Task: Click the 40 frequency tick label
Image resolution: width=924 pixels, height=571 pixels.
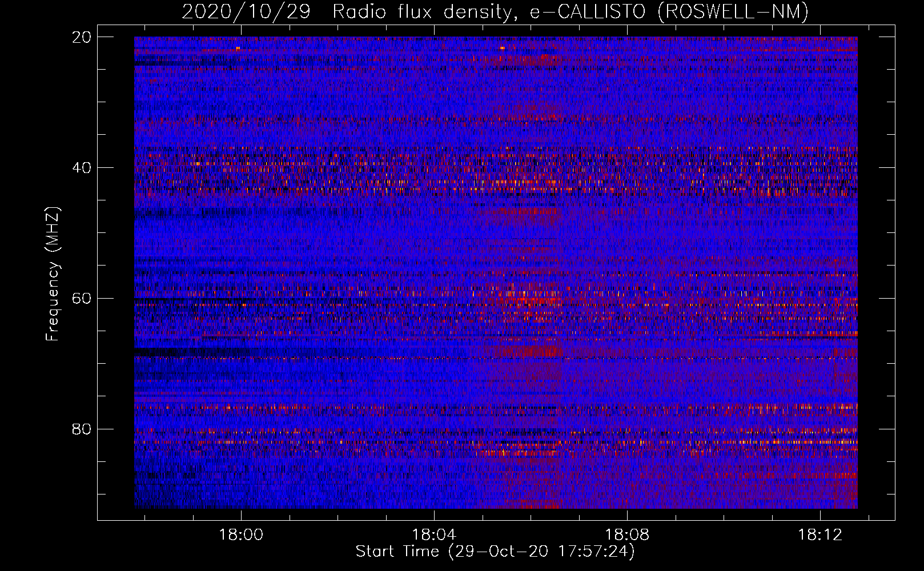Action: click(x=82, y=168)
